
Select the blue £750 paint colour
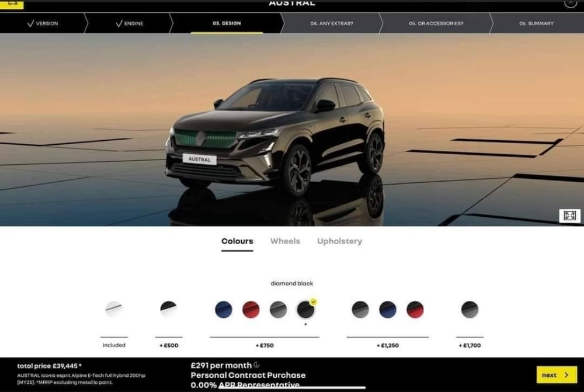(x=224, y=309)
